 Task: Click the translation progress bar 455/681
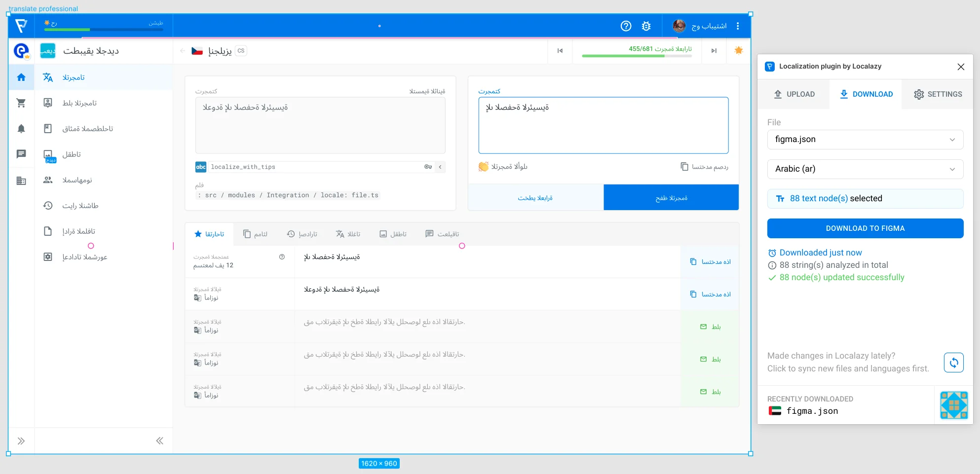[637, 56]
